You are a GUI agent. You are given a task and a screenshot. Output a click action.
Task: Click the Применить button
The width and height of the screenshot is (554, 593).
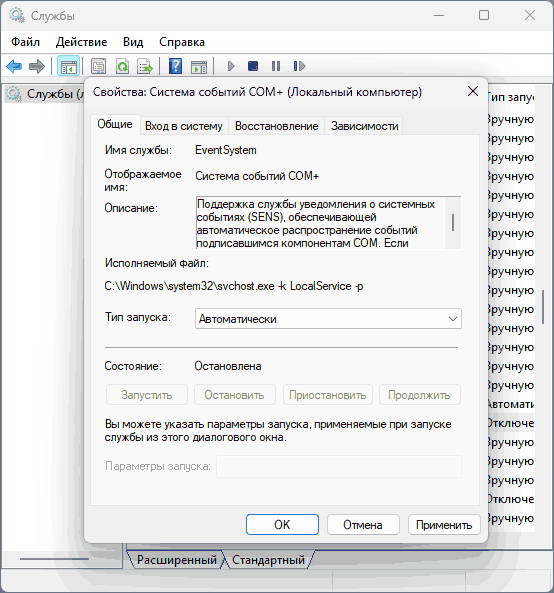(444, 525)
